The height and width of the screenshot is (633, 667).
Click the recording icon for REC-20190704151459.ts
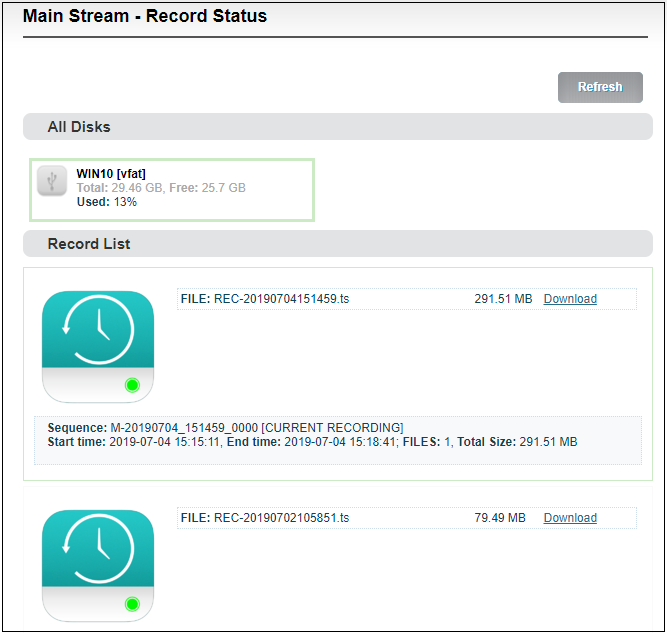98,347
